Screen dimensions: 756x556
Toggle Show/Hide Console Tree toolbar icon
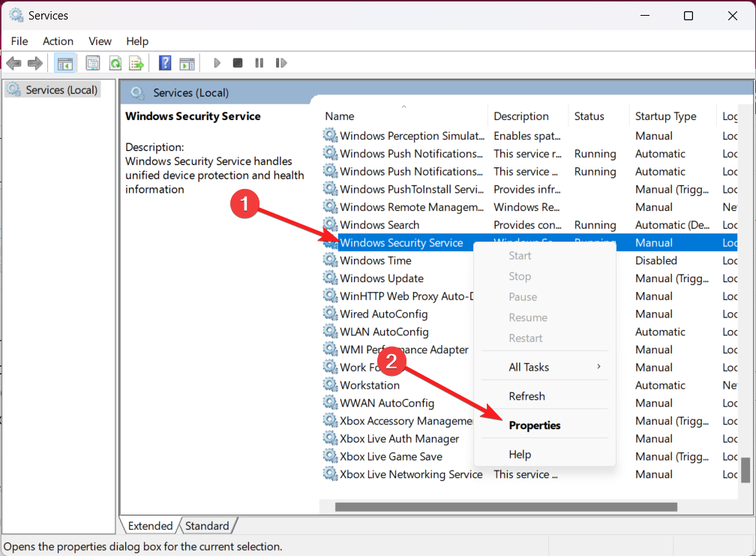click(64, 63)
